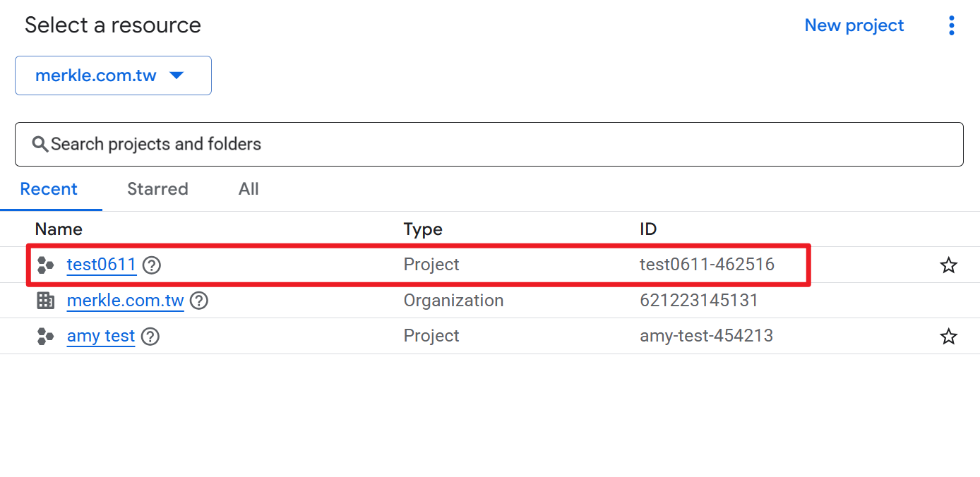This screenshot has height=477, width=980.
Task: Click the Organization type cell
Action: coord(453,301)
